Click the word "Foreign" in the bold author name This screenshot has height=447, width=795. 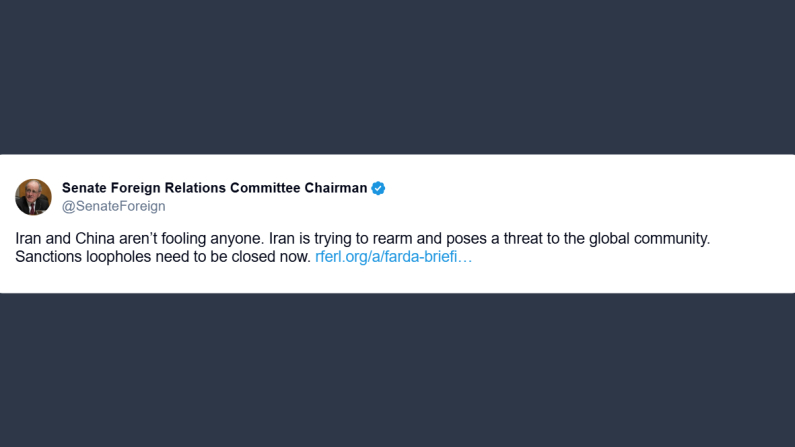[133, 188]
